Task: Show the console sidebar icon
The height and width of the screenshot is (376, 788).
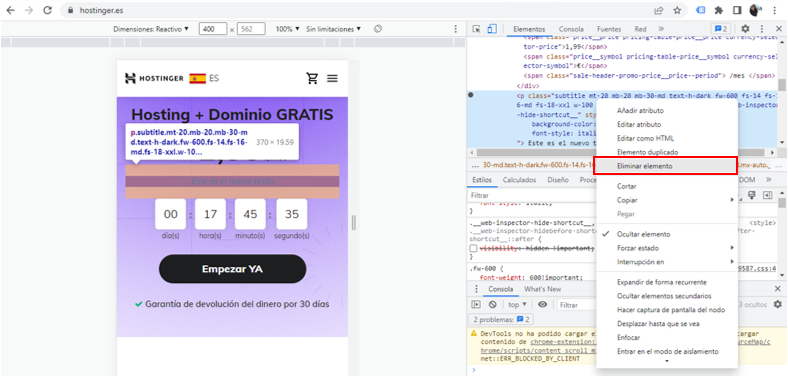Action: pyautogui.click(x=475, y=305)
